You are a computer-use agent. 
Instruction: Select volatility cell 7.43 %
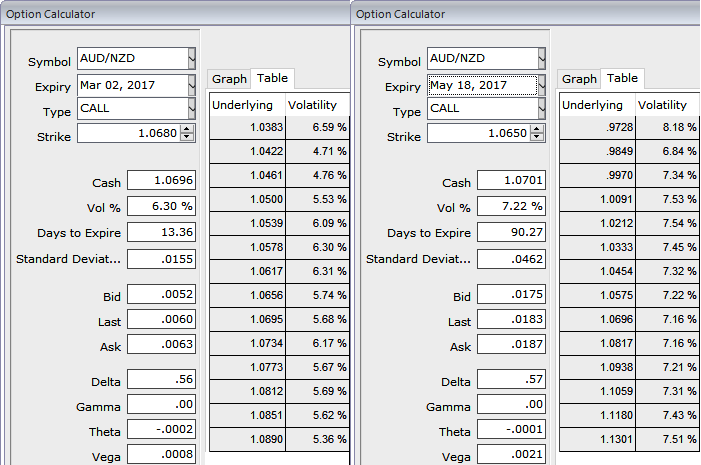667,416
